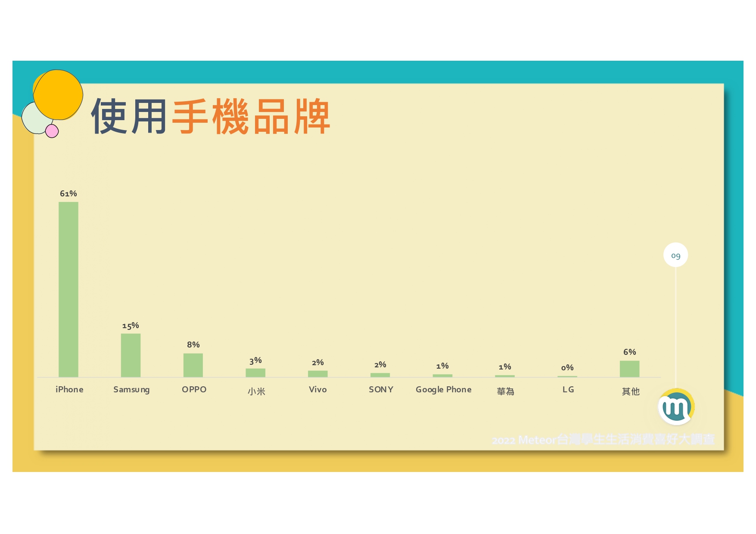Click the 華為 axis label
756x534 pixels.
(506, 391)
